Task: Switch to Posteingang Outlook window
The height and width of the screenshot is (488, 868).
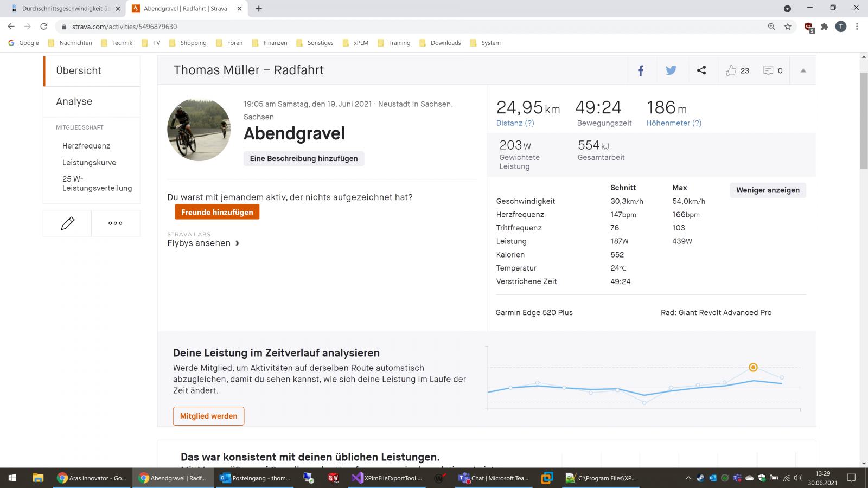Action: pos(255,478)
